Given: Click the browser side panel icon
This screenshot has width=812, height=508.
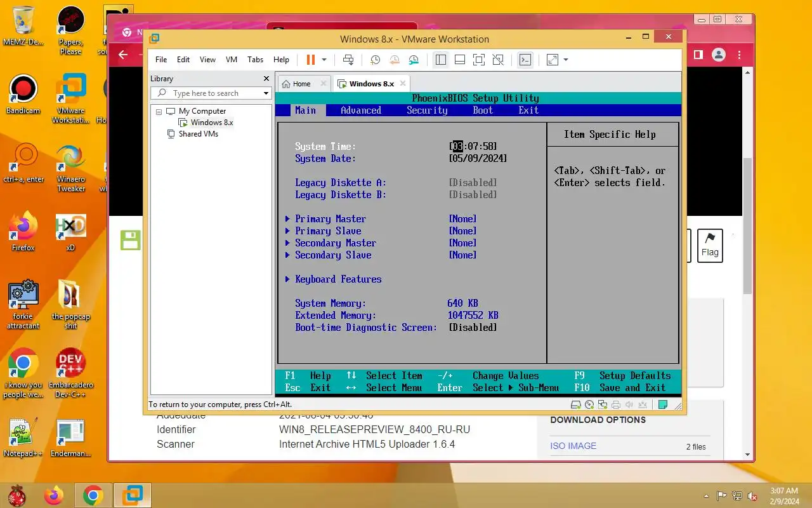Looking at the screenshot, I should [x=698, y=55].
